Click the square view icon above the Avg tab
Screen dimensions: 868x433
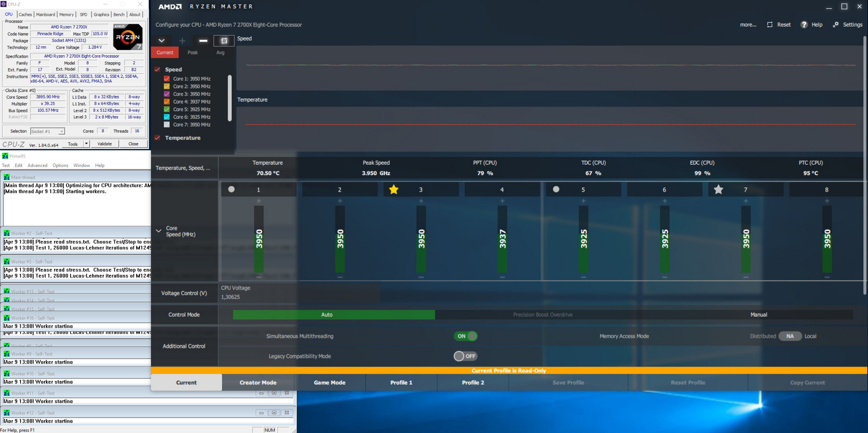click(224, 41)
